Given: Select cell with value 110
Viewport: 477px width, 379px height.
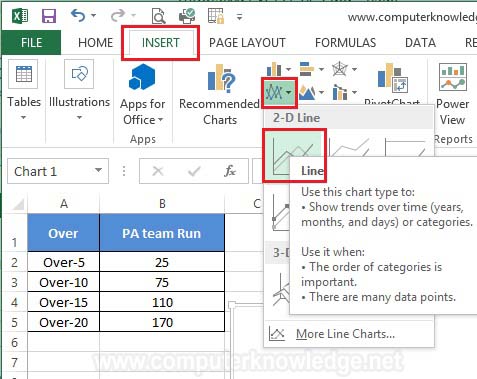Looking at the screenshot, I should (162, 302).
